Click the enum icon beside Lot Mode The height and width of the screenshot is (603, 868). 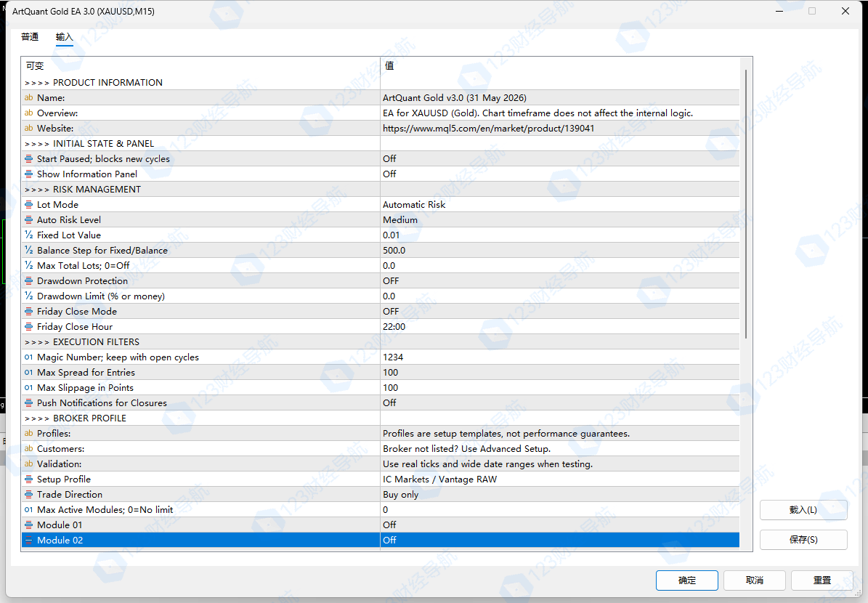tap(29, 204)
